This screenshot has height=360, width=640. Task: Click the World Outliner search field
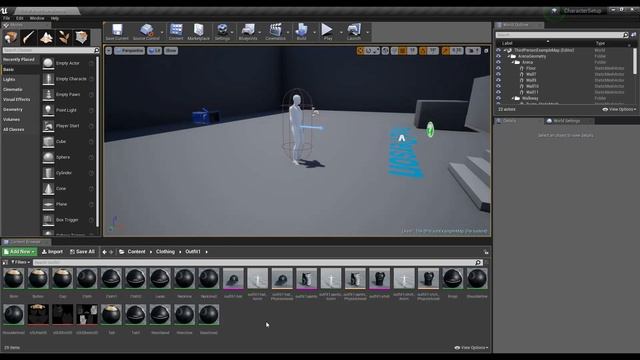(562, 35)
